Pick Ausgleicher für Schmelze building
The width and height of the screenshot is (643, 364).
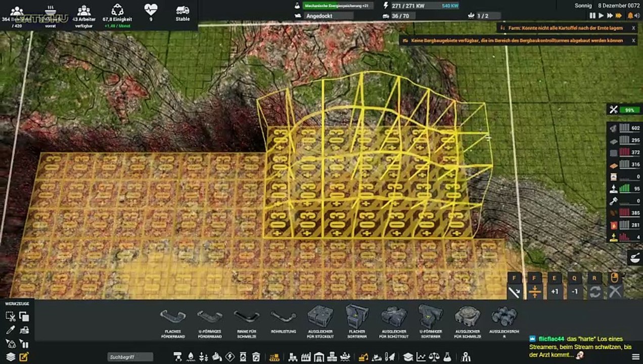pos(467,322)
